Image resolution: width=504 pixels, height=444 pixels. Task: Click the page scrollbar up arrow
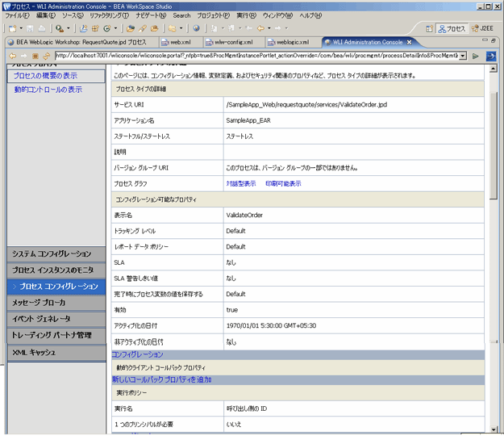494,69
